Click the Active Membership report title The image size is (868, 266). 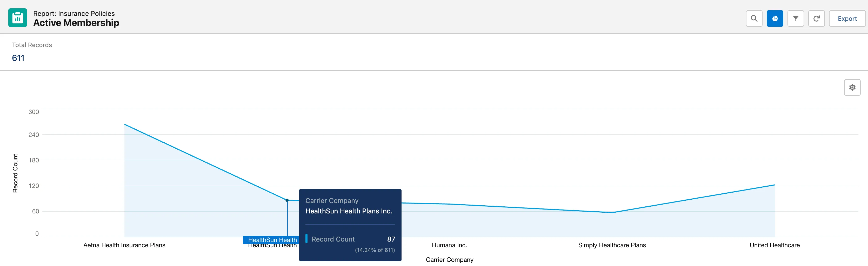coord(76,23)
